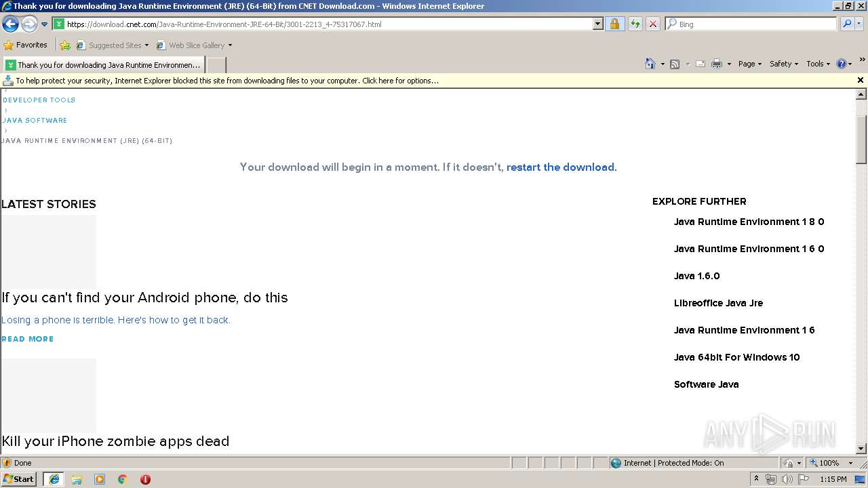This screenshot has width=868, height=488.
Task: Click the Add to Favorites Bar icon
Action: point(65,45)
